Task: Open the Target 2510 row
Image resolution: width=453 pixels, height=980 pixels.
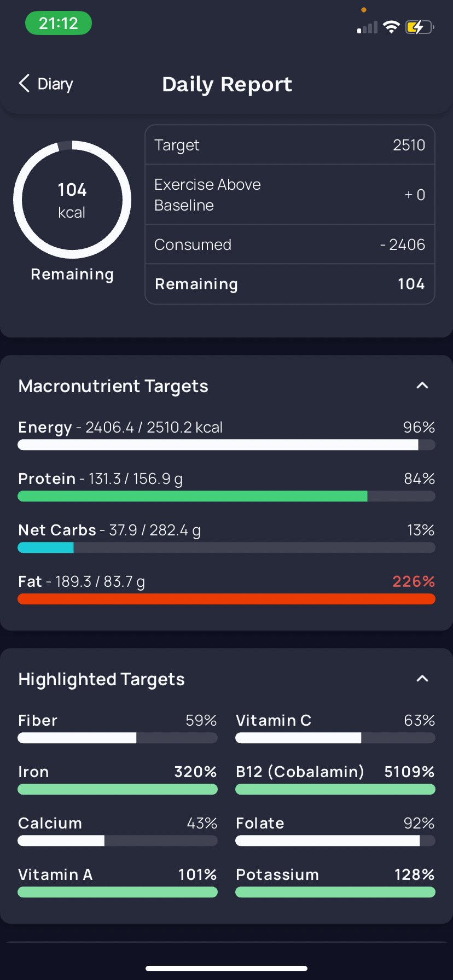Action: [289, 145]
